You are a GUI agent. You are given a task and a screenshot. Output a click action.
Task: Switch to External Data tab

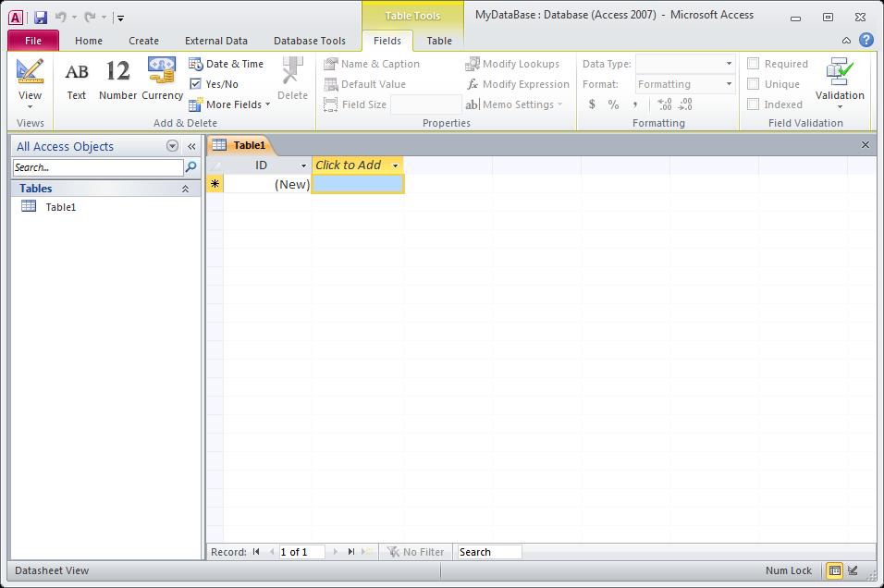216,41
